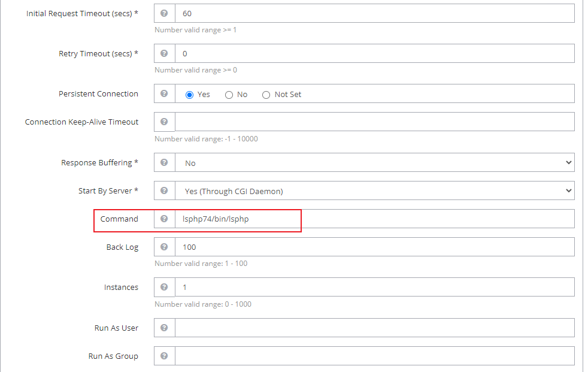
Task: Open help icon for Instances
Action: pos(164,287)
